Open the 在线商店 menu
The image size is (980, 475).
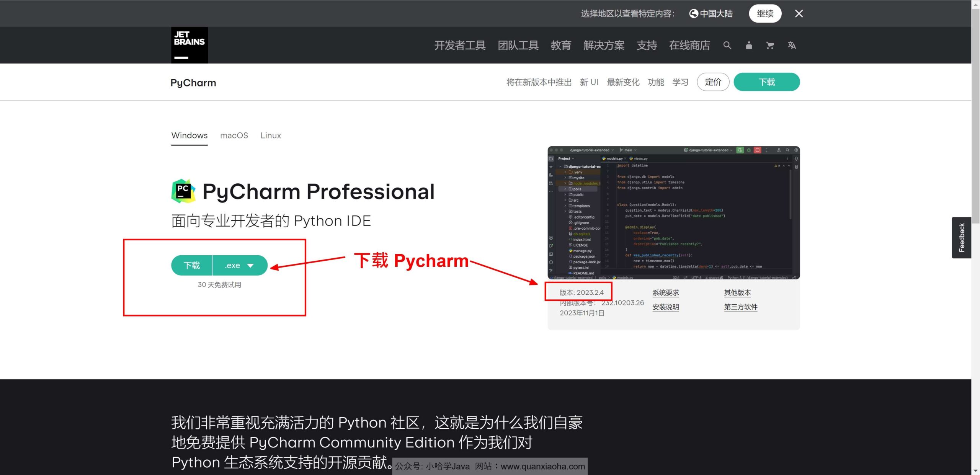[689, 46]
